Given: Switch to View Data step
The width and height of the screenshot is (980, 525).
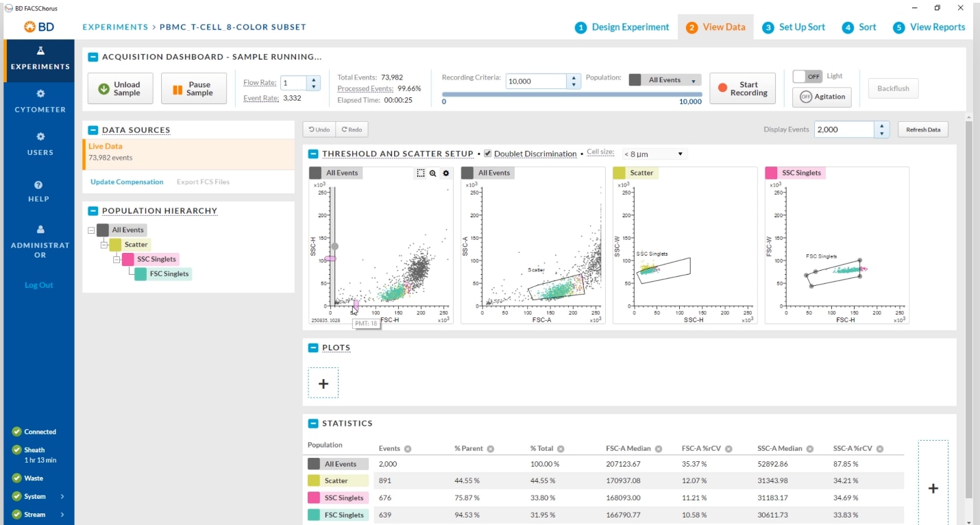Looking at the screenshot, I should coord(715,27).
